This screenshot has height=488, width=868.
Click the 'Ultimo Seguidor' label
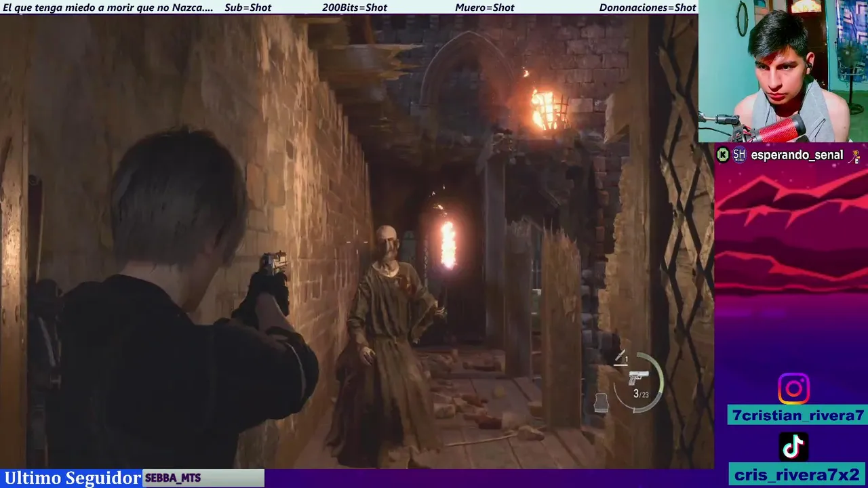(x=73, y=479)
